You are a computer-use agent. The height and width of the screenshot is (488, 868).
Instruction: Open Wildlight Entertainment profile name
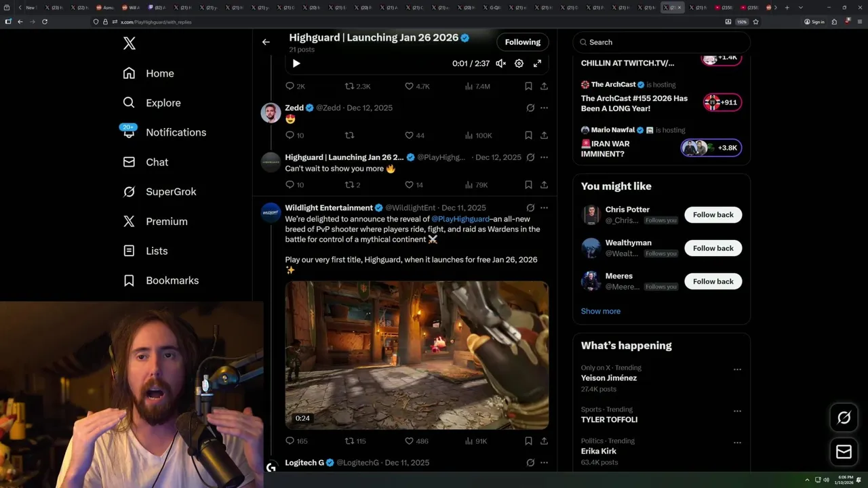[x=329, y=208]
